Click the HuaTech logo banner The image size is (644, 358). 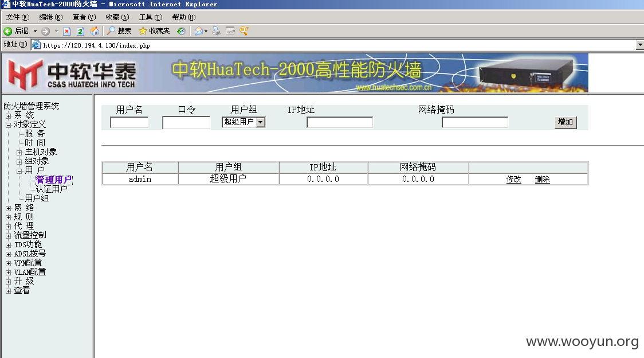295,73
